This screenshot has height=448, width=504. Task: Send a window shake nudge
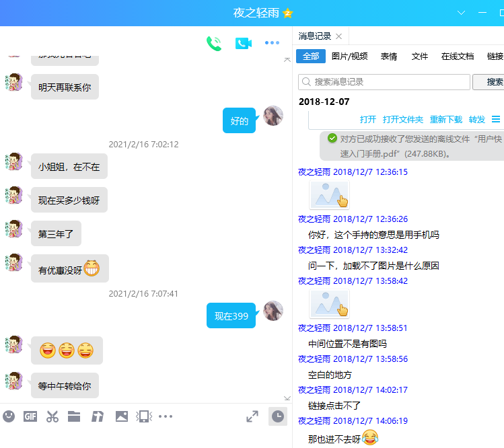[x=143, y=416]
